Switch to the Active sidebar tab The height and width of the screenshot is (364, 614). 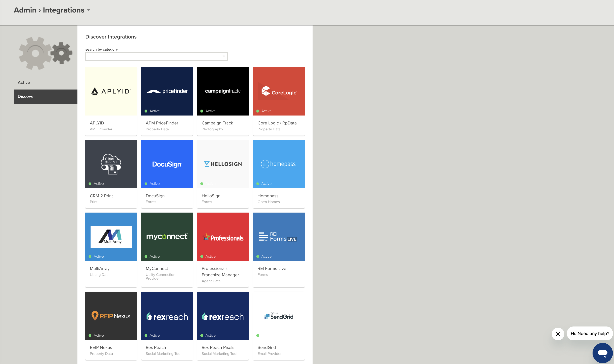pyautogui.click(x=46, y=82)
